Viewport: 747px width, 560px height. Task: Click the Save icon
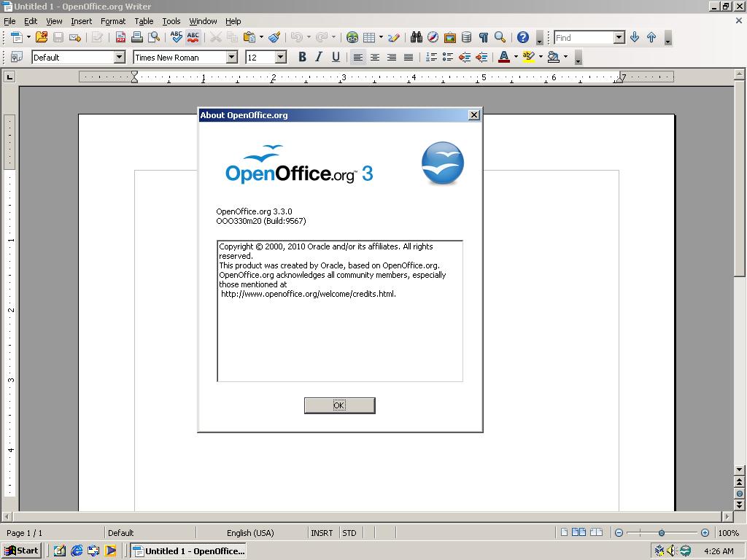point(58,37)
